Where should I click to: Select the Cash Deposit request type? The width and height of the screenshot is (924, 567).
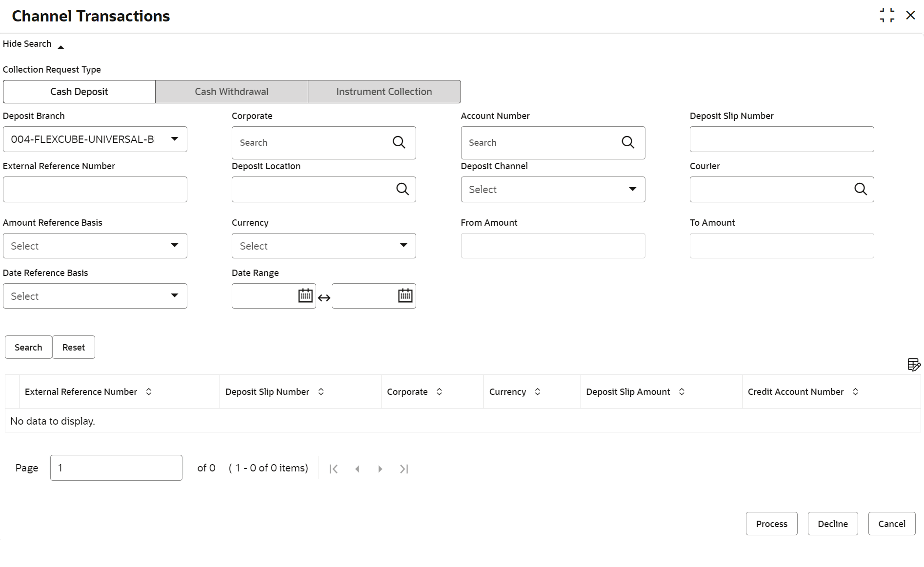[x=79, y=92]
